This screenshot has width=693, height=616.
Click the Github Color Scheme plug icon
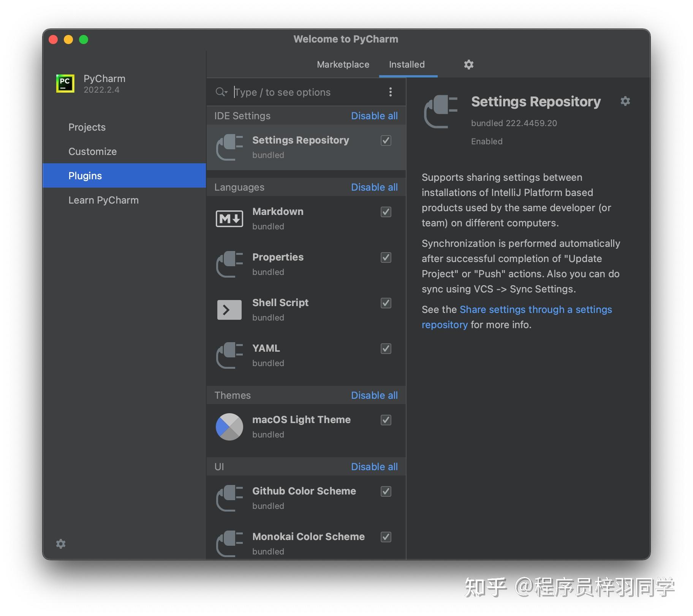click(x=229, y=498)
